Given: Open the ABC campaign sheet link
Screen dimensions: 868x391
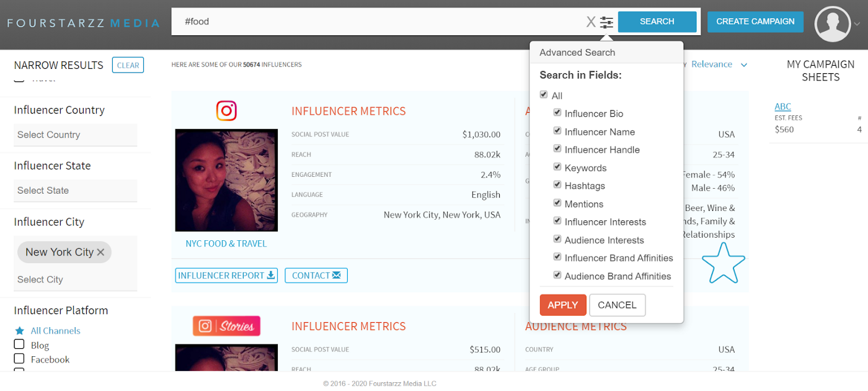Looking at the screenshot, I should [x=782, y=107].
